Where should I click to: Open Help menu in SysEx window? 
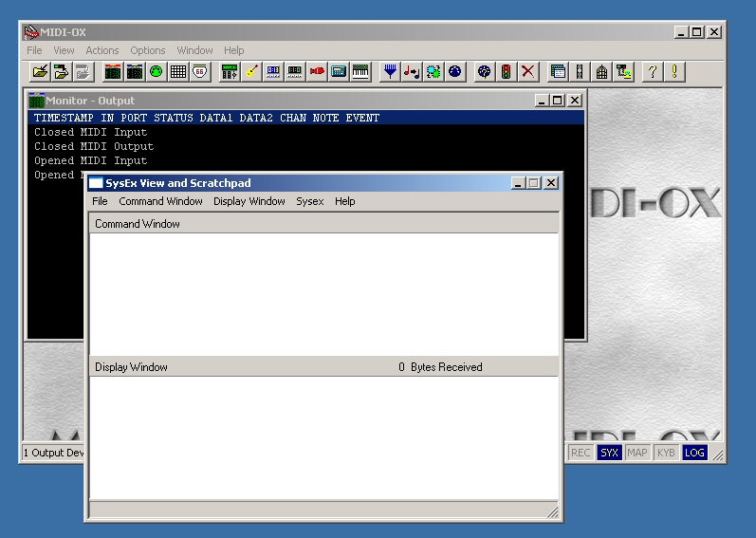click(x=344, y=201)
